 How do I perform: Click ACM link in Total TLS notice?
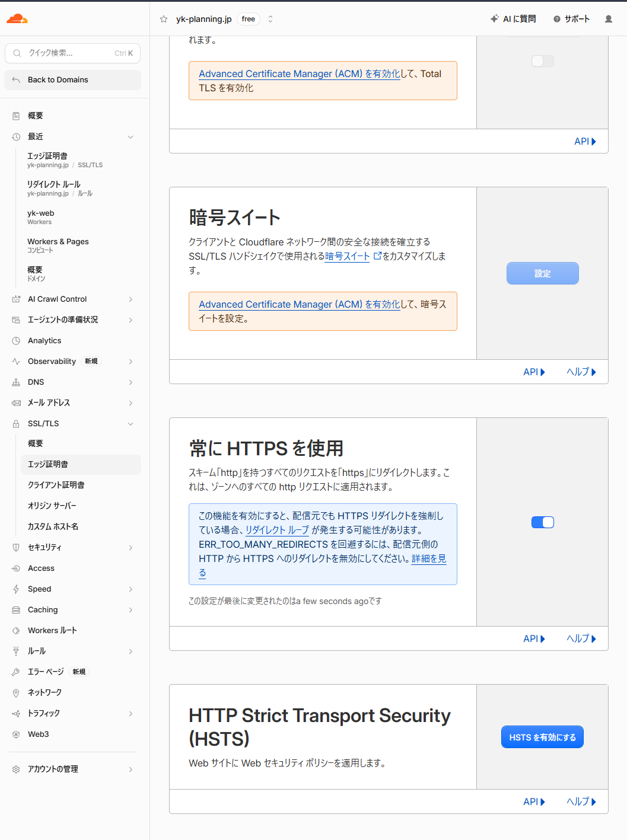pyautogui.click(x=300, y=74)
